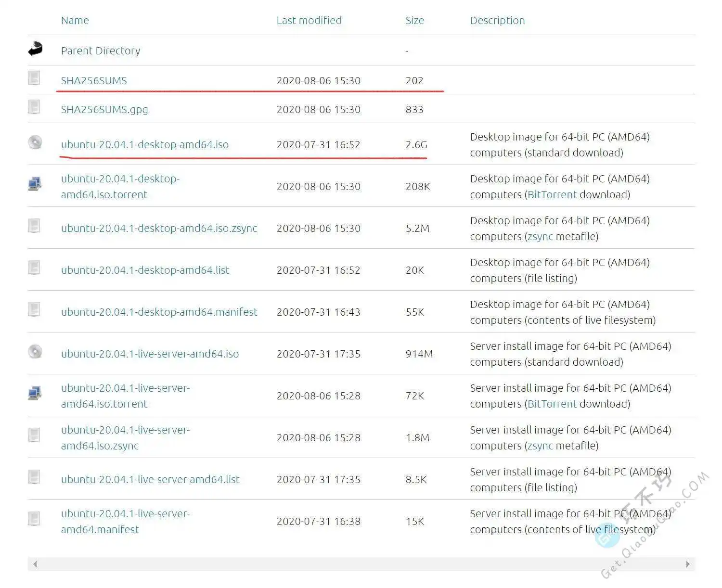This screenshot has height=588, width=722.
Task: Open the live-server-amd64.iso.zsync link
Action: click(126, 437)
